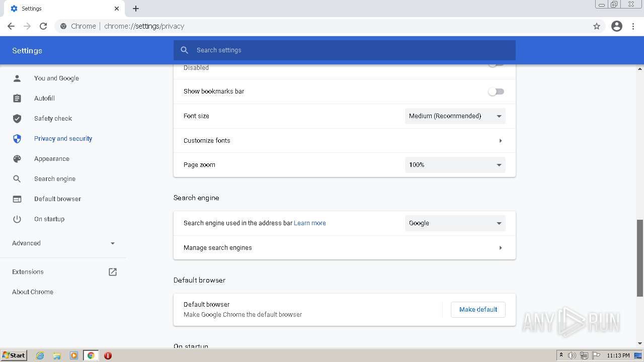Show hidden system tray icons

(x=561, y=355)
